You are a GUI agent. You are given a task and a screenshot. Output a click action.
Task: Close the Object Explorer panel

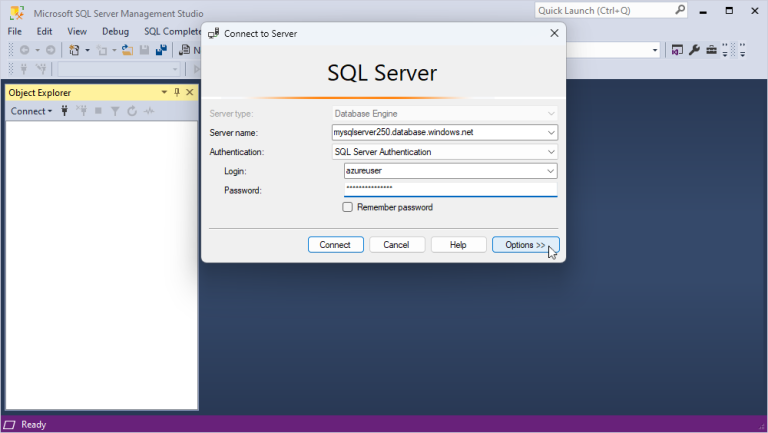click(190, 92)
